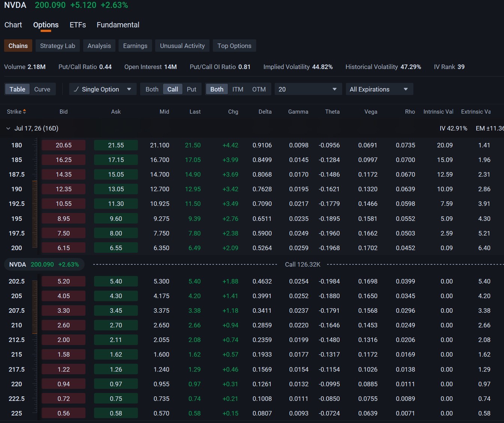The width and height of the screenshot is (504, 423).
Task: Open the Fundamental tab
Action: point(118,25)
